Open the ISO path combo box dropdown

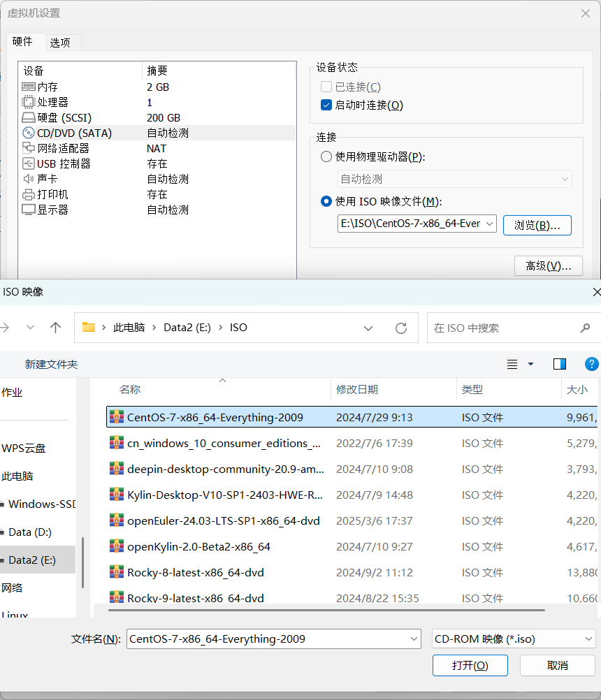pos(490,224)
